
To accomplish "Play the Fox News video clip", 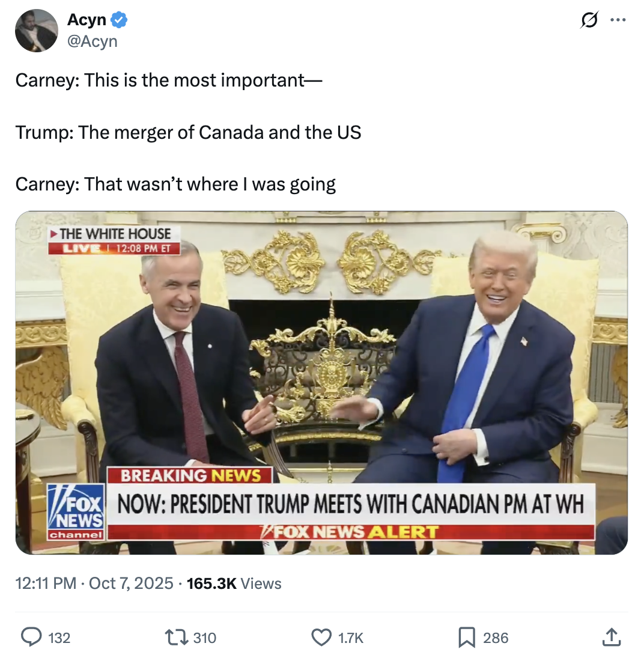I will (321, 383).
